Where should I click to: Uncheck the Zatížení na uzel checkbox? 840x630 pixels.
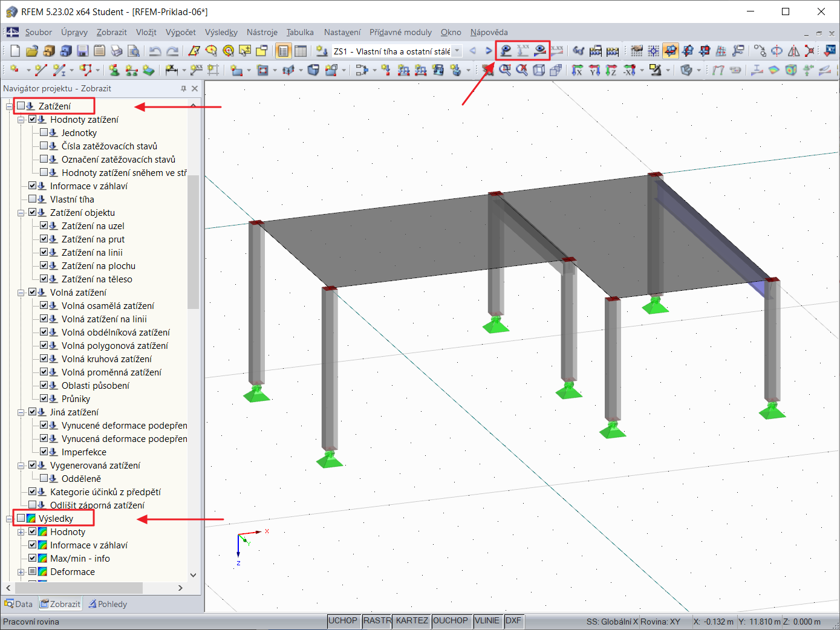(x=44, y=226)
